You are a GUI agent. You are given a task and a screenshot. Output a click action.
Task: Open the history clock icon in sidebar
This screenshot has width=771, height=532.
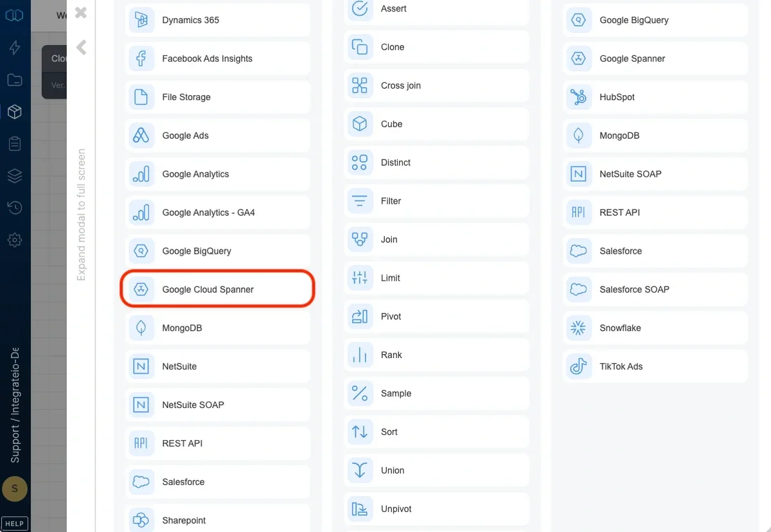pos(15,208)
